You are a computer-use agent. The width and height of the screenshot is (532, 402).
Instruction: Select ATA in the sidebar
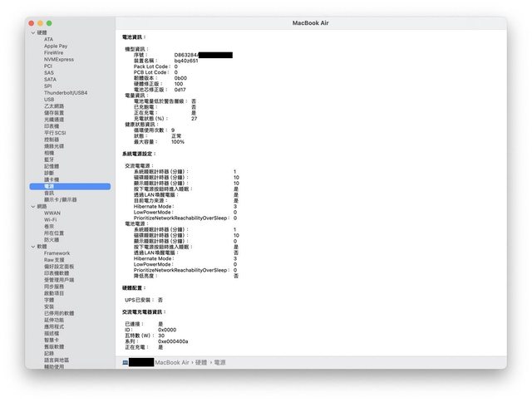48,39
